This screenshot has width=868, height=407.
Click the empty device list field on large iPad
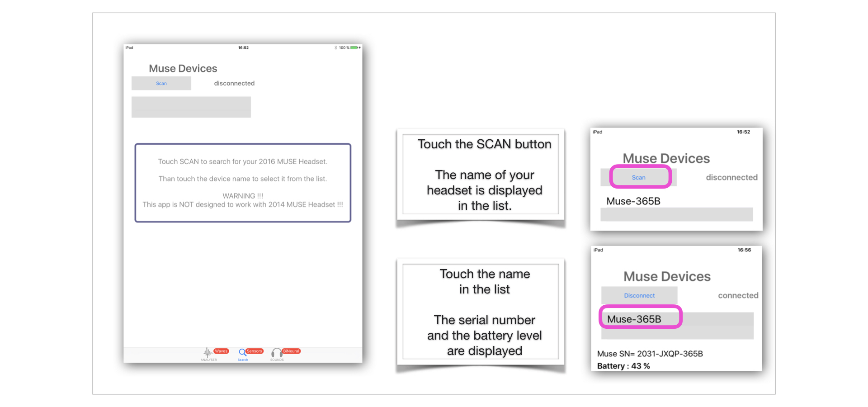coord(191,107)
